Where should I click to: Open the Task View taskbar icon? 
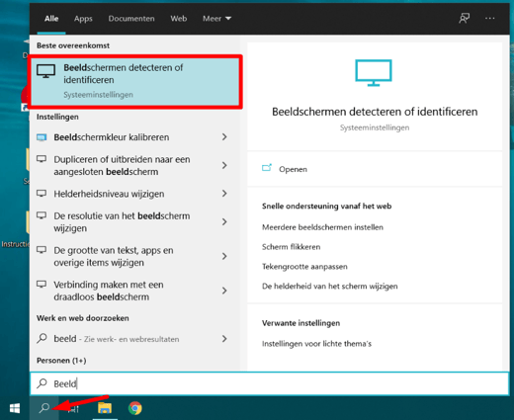click(x=74, y=409)
